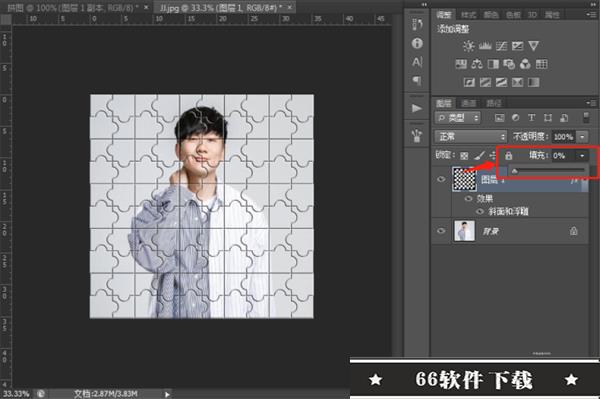600x399 pixels.
Task: Open the status bar arrow menu
Action: (x=167, y=394)
